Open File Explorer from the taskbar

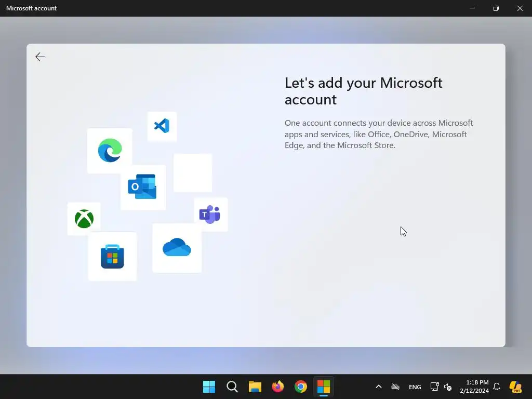tap(255, 387)
